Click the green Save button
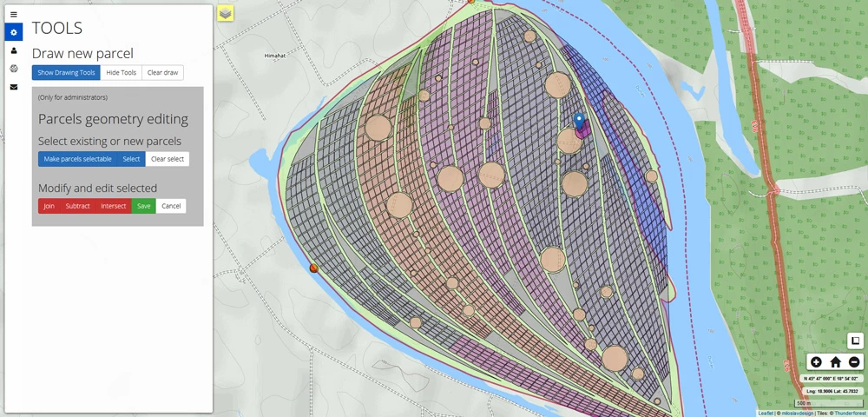 click(143, 206)
